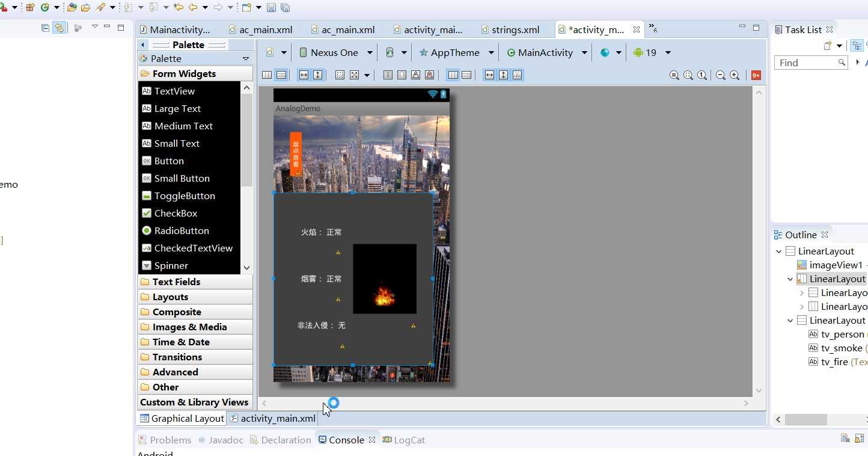868x456 pixels.
Task: Collapse the Form Widgets palette section
Action: pos(195,73)
